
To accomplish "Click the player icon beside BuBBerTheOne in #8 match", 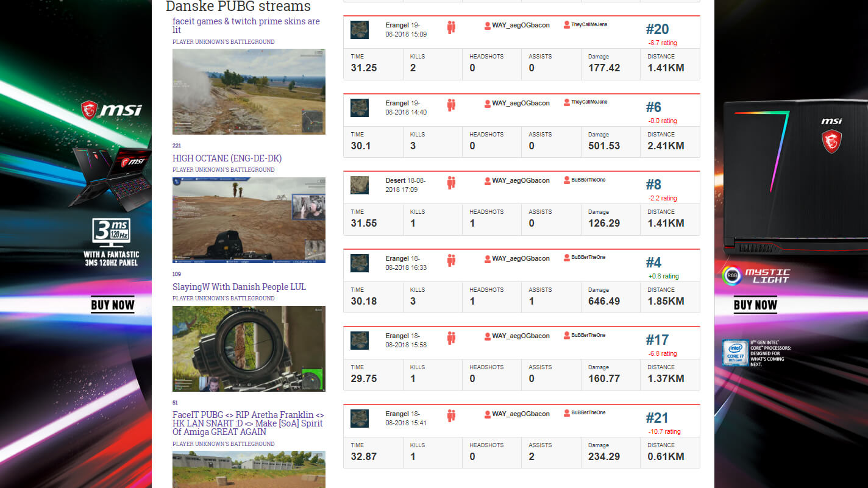I will [566, 180].
